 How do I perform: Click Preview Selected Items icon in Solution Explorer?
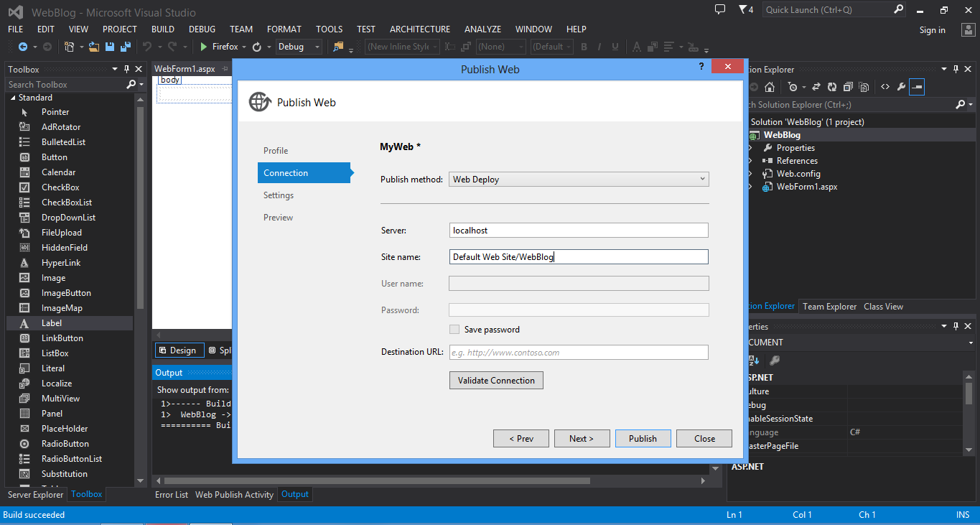tap(917, 87)
